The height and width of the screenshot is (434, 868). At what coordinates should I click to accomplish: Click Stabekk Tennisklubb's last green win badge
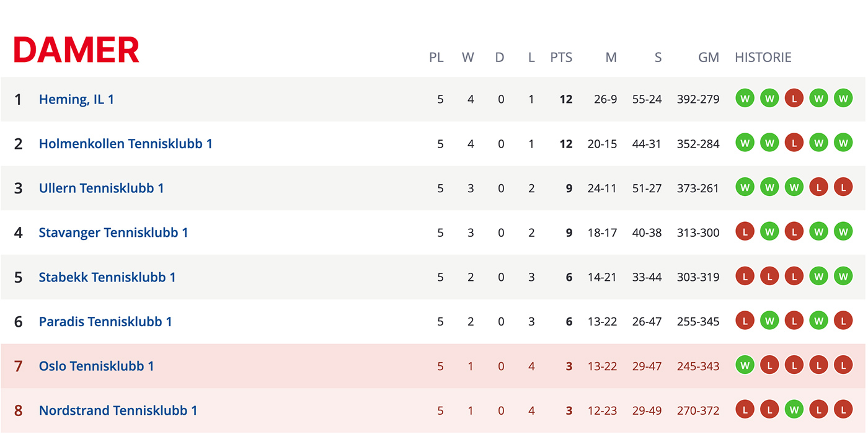843,277
